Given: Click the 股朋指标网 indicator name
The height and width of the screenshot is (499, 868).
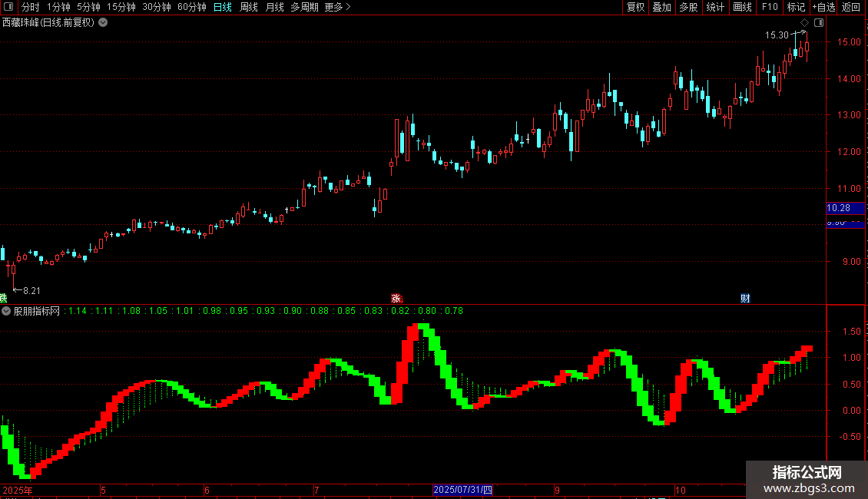Looking at the screenshot, I should [x=37, y=311].
